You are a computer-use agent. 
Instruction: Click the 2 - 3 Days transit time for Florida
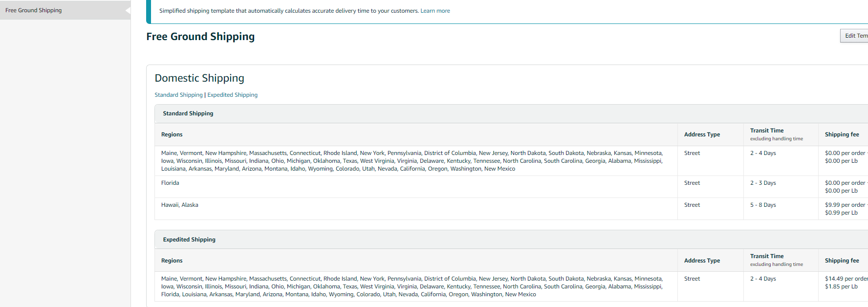(x=763, y=183)
